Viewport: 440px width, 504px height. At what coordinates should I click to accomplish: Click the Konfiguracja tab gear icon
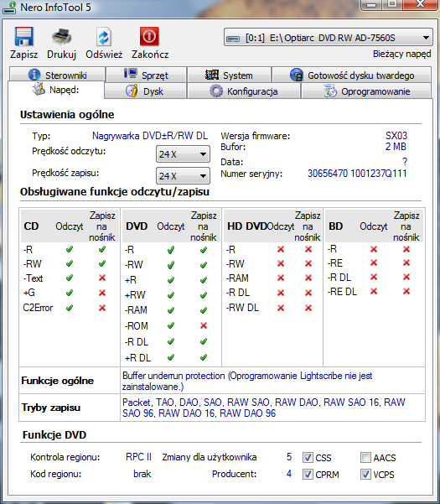pyautogui.click(x=216, y=91)
